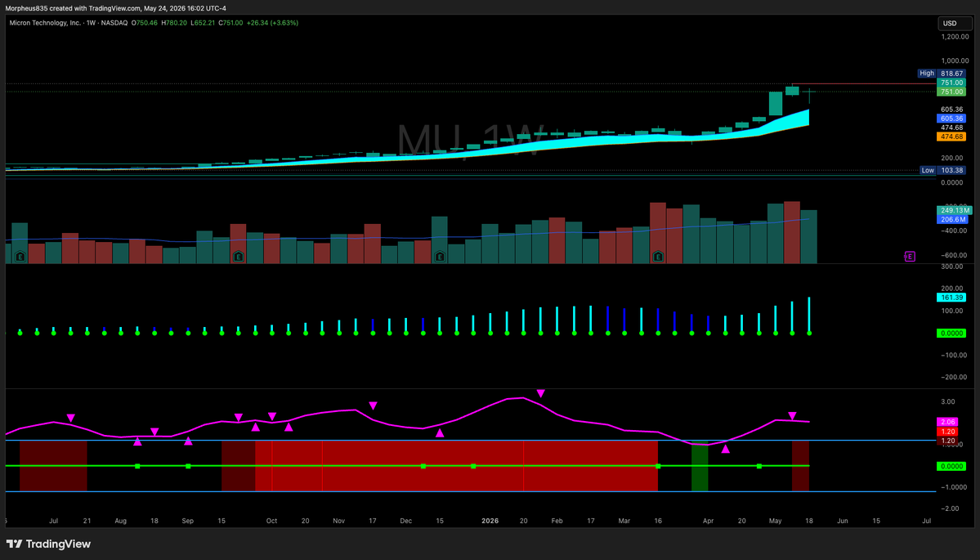Click the magenta down triangle in May
980x560 pixels.
pos(792,415)
